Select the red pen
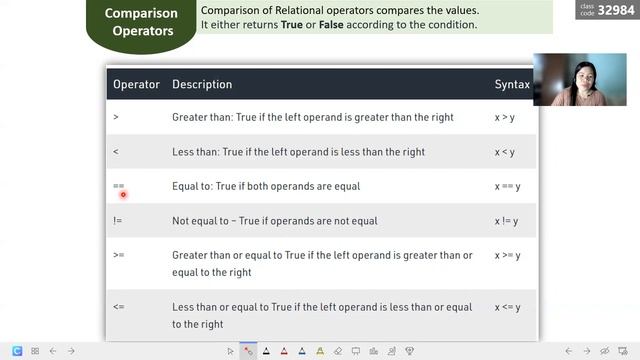Screen dimensions: 640x360 (x=284, y=351)
